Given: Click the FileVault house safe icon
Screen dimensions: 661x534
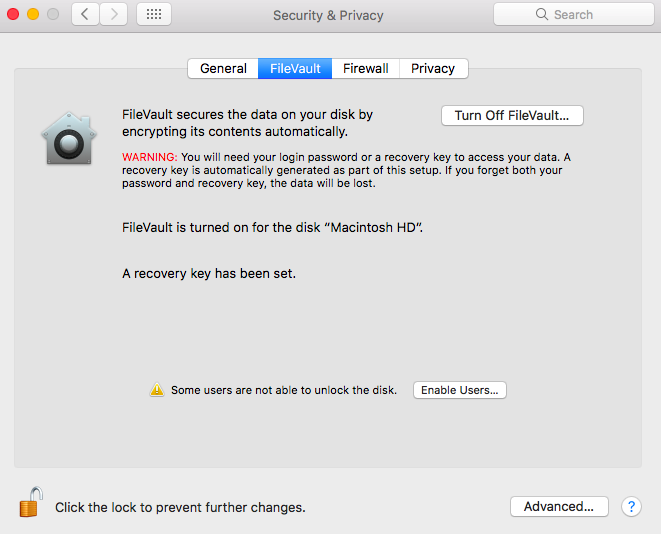Looking at the screenshot, I should 69,138.
